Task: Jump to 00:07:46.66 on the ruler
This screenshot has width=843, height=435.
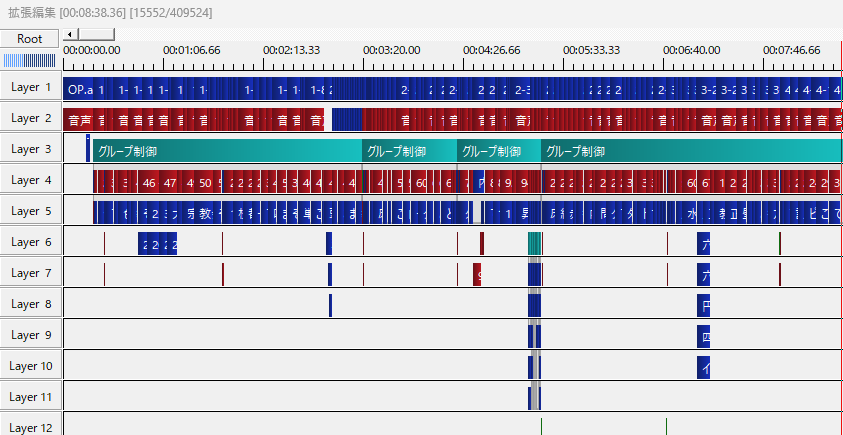Action: pos(791,51)
